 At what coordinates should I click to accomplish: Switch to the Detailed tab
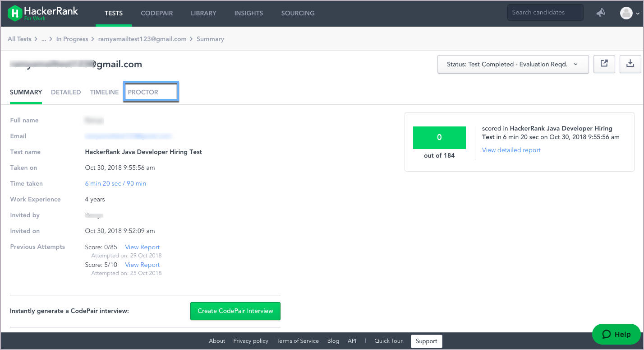(x=66, y=92)
